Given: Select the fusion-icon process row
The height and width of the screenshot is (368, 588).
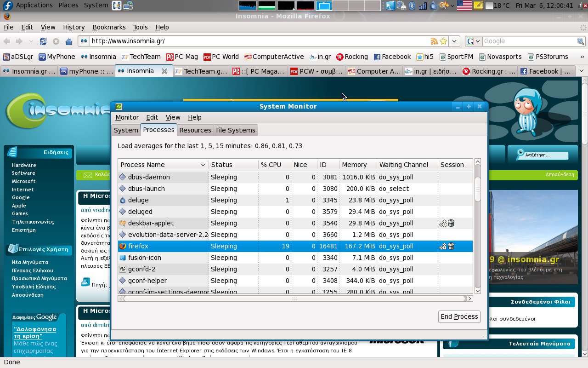Looking at the screenshot, I should coord(295,258).
